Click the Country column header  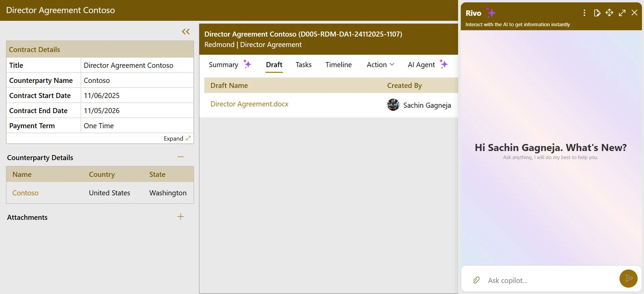tap(102, 175)
